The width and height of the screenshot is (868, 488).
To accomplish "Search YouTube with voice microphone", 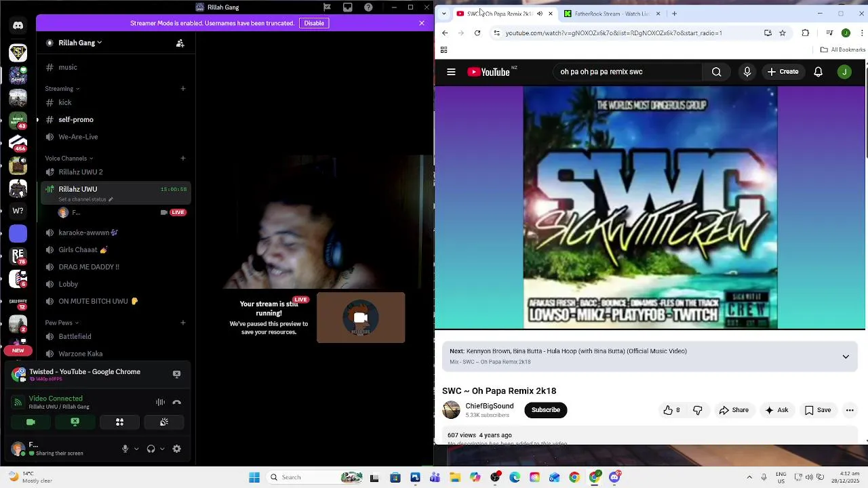I will [747, 72].
